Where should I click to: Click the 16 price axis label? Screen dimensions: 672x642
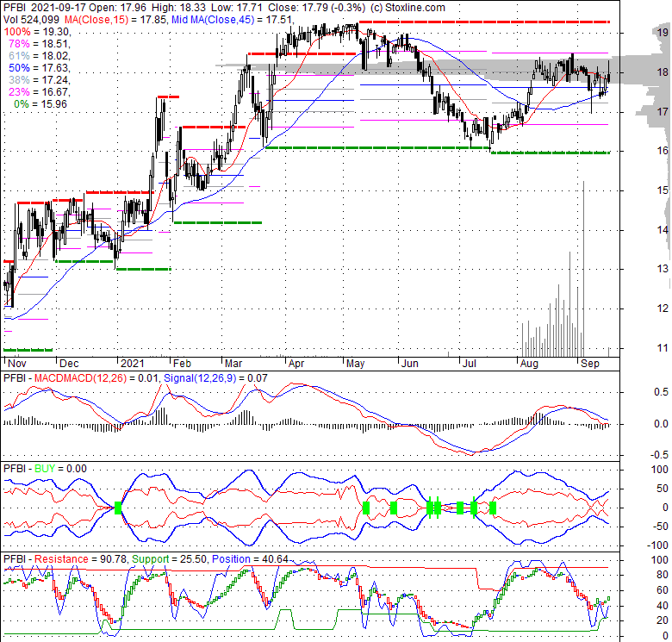click(x=663, y=151)
